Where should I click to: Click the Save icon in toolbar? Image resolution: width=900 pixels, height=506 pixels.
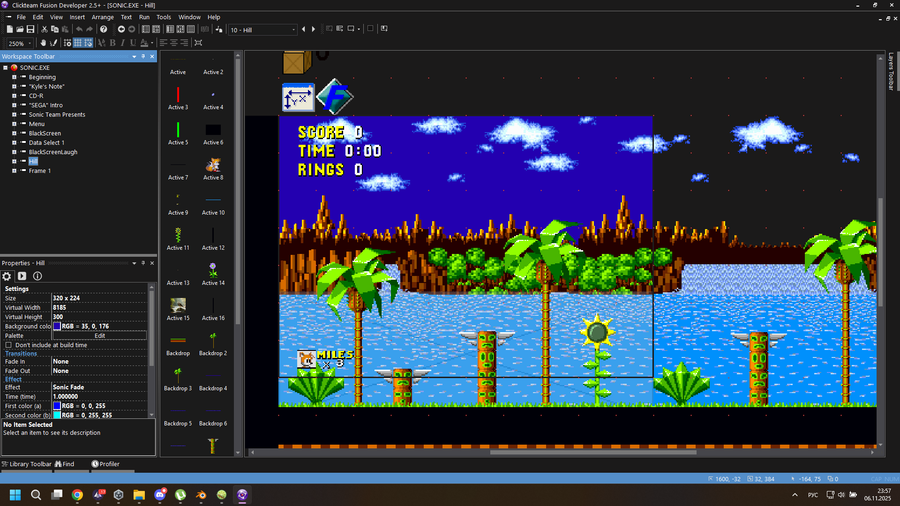tap(30, 29)
